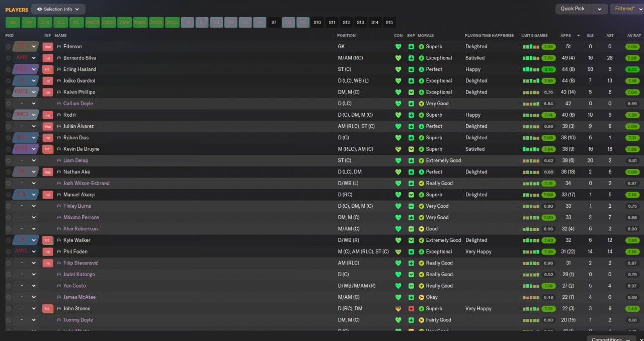Click James McAtee's Okay morale icon

pos(421,297)
